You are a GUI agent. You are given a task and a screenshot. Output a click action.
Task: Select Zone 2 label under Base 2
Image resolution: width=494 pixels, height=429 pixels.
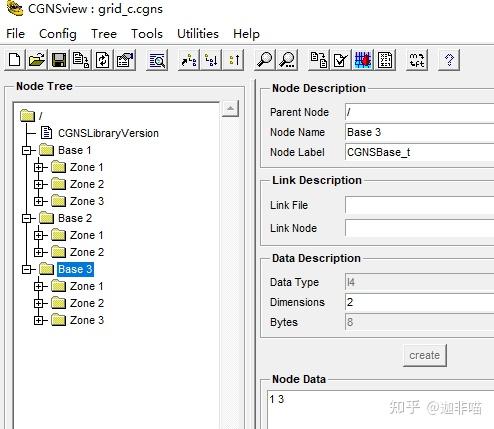87,252
